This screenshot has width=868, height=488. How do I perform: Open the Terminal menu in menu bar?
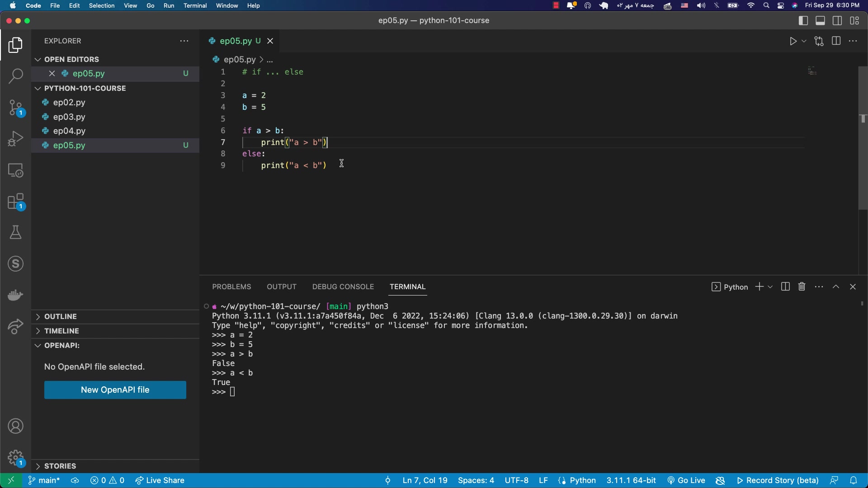tap(195, 5)
